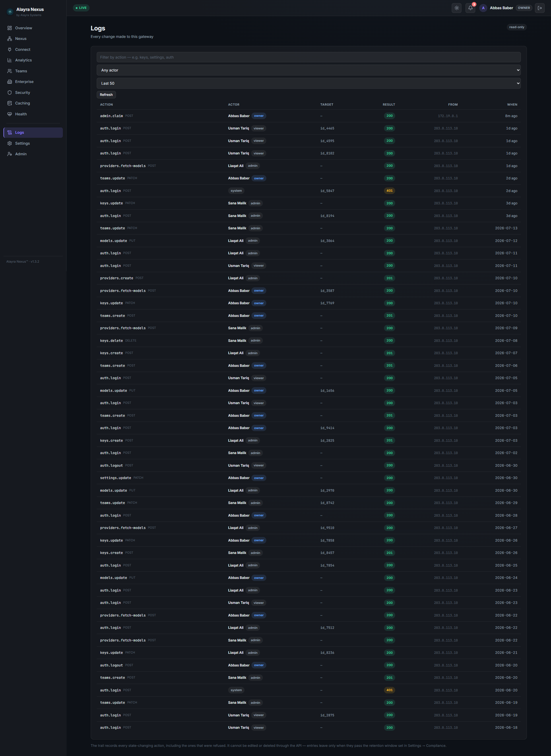
Task: Click the target id_3064
Action: point(327,241)
